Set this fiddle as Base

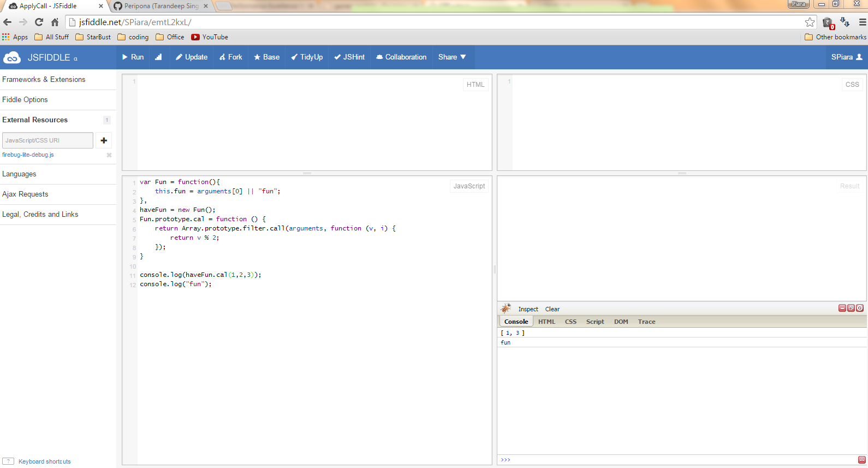(266, 57)
